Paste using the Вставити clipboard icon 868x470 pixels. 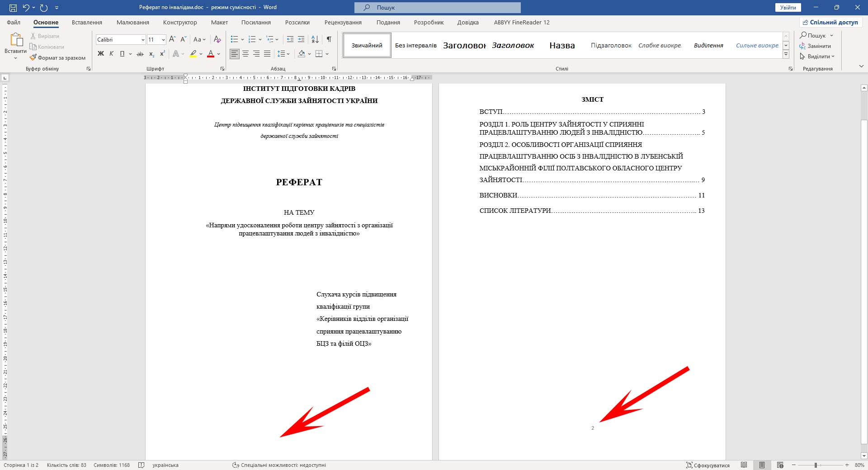tap(16, 40)
